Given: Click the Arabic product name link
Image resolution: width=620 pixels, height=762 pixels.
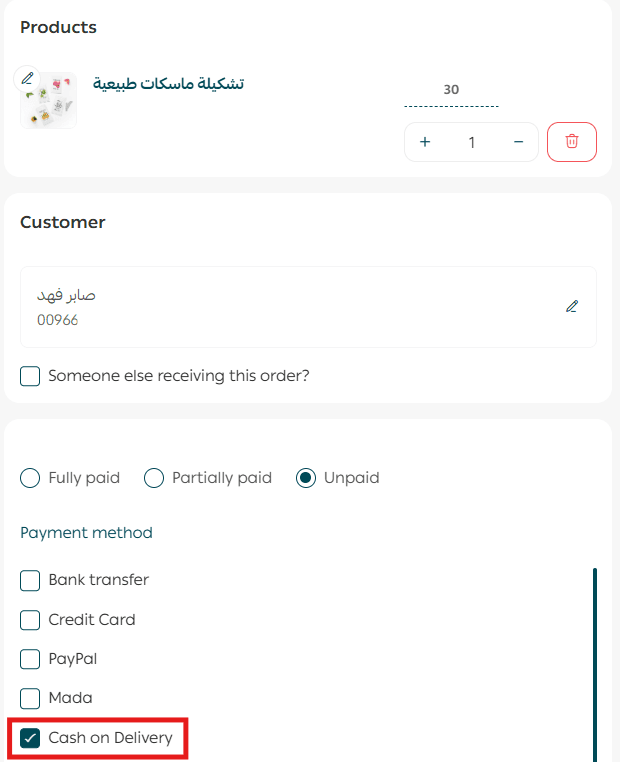Looking at the screenshot, I should 168,84.
